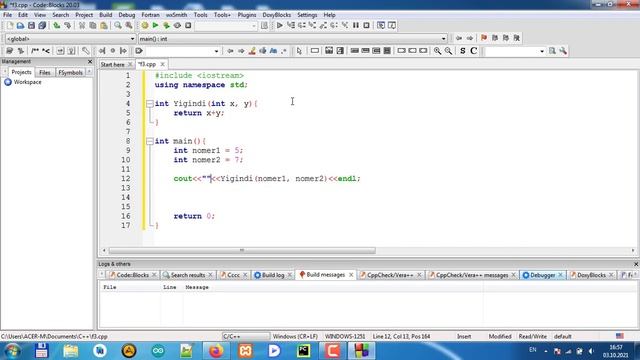The height and width of the screenshot is (360, 640).
Task: Click the New file toolbar icon
Action: pyautogui.click(x=10, y=26)
